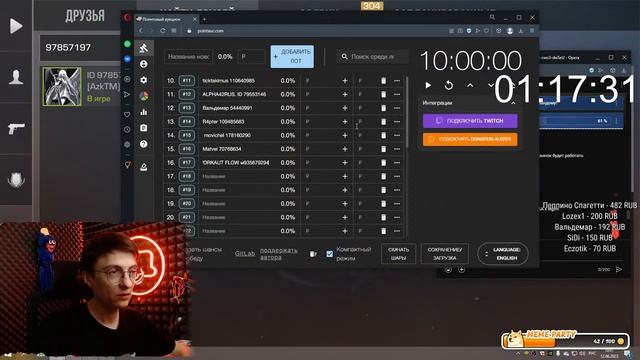Click the СКАЧАТЬ ШАРЫ button

(x=398, y=253)
